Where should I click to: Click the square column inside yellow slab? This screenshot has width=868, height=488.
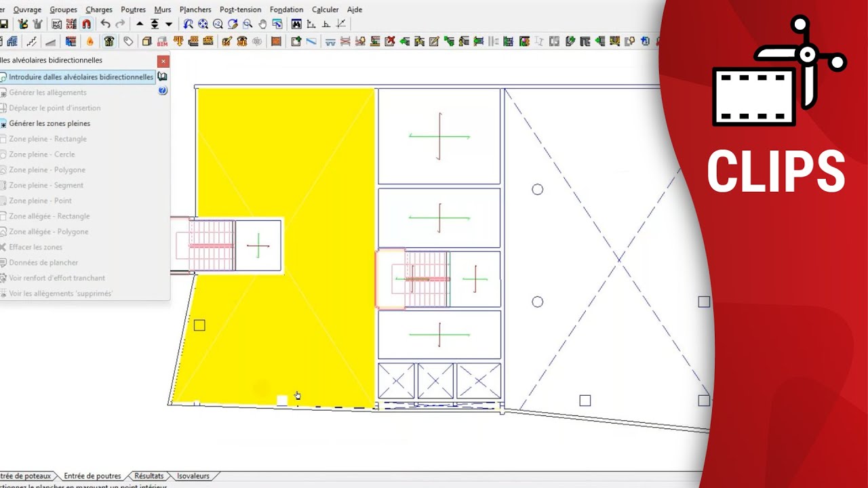click(x=199, y=325)
